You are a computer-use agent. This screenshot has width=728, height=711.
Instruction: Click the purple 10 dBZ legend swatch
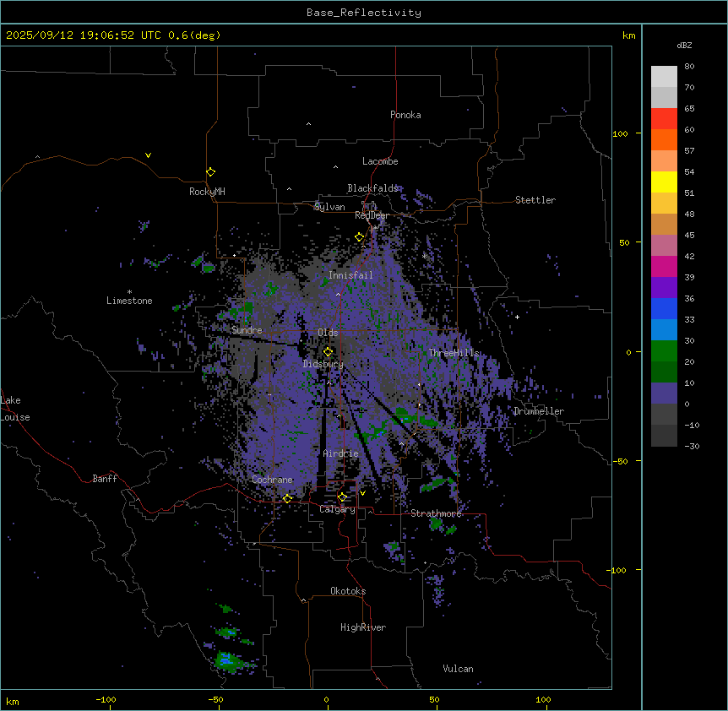pyautogui.click(x=664, y=393)
